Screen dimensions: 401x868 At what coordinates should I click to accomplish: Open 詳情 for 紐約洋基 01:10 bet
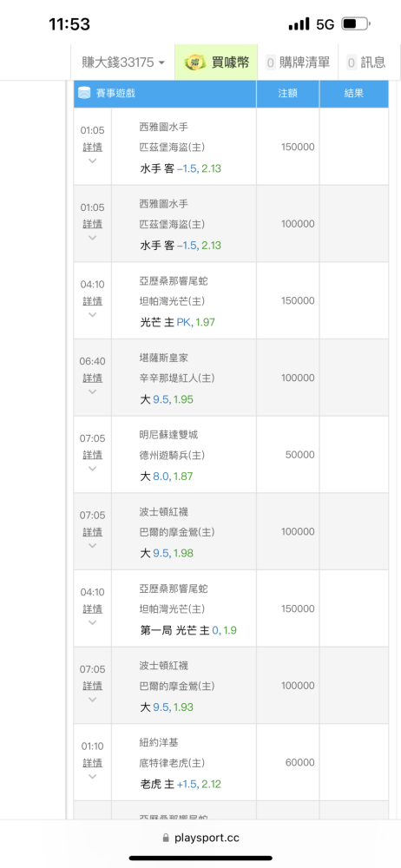(93, 763)
